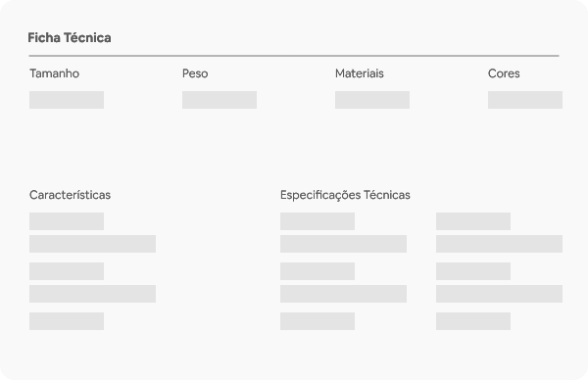
Task: Select first short placeholder under Características
Action: coord(67,221)
